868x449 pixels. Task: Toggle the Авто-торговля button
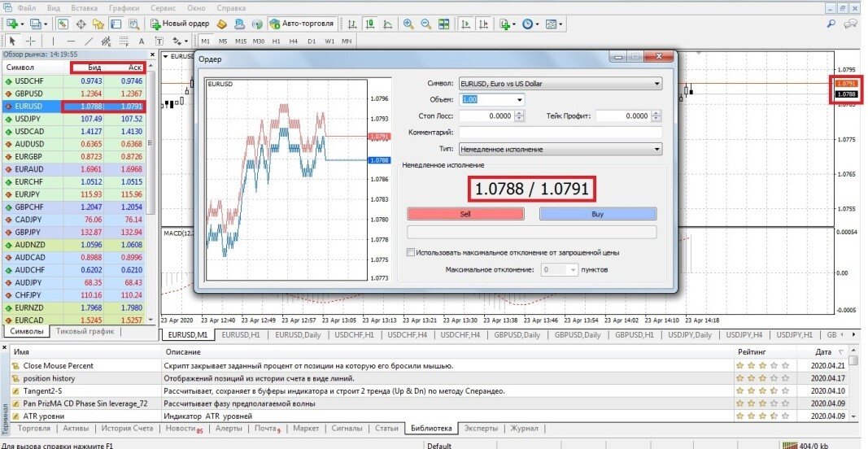pyautogui.click(x=302, y=24)
